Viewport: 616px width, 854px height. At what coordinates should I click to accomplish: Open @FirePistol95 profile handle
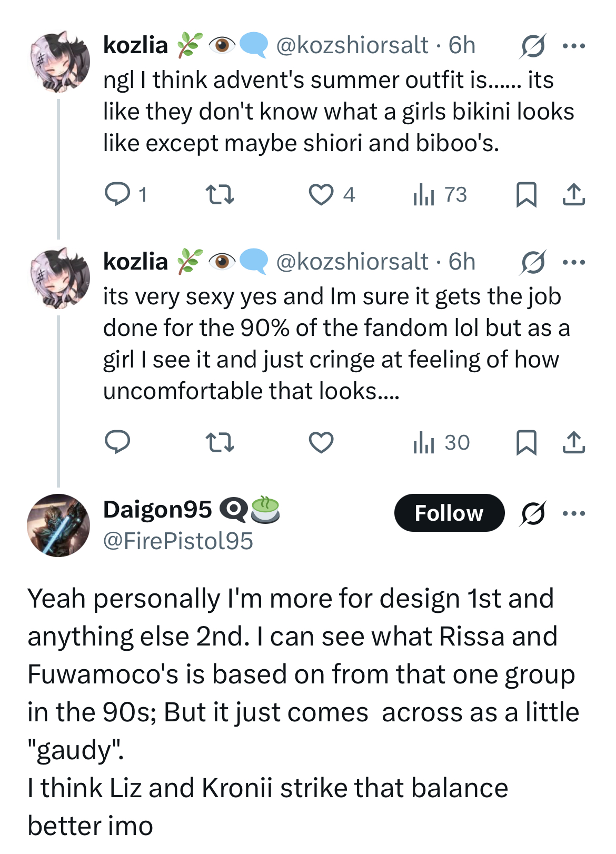tap(178, 541)
